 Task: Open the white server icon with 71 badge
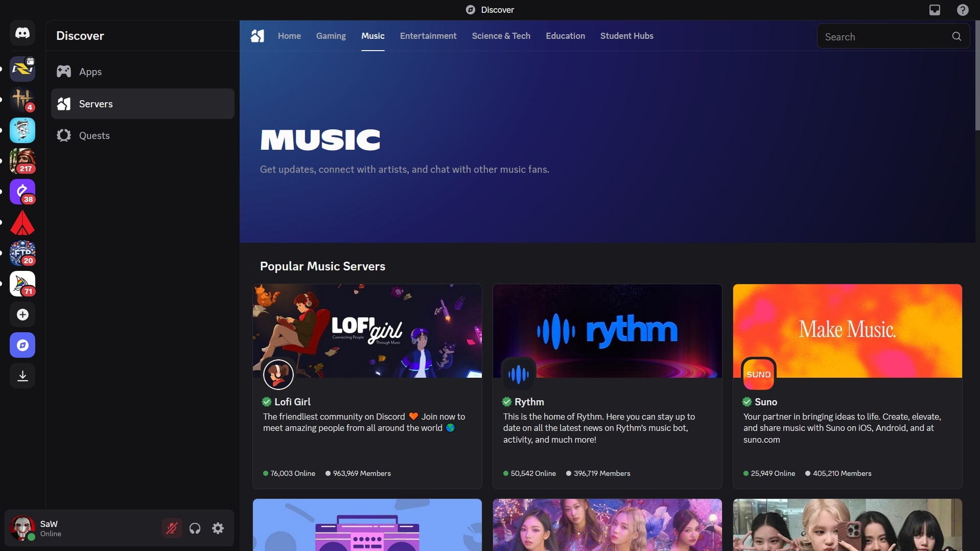(x=22, y=284)
